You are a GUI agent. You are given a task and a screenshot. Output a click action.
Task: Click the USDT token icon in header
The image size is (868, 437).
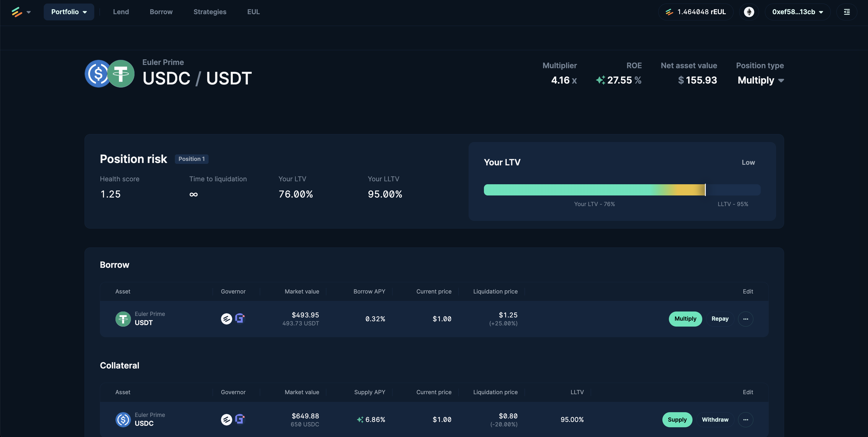(x=121, y=74)
